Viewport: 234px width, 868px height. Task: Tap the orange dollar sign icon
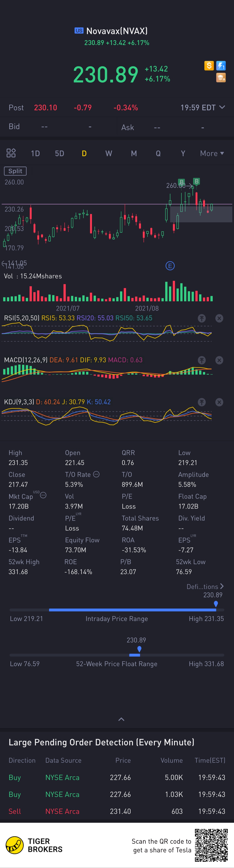click(209, 65)
